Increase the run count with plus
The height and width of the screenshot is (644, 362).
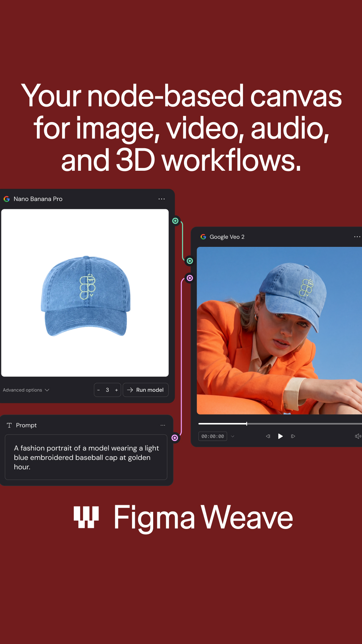tap(116, 390)
